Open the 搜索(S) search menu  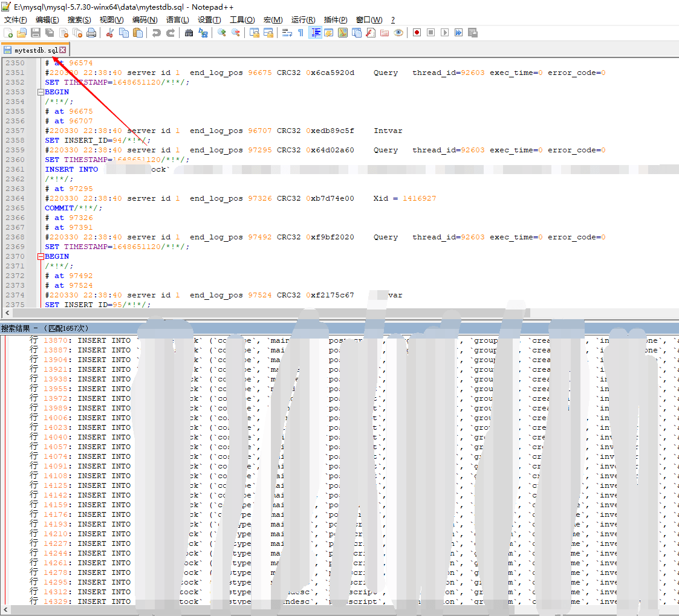(79, 20)
